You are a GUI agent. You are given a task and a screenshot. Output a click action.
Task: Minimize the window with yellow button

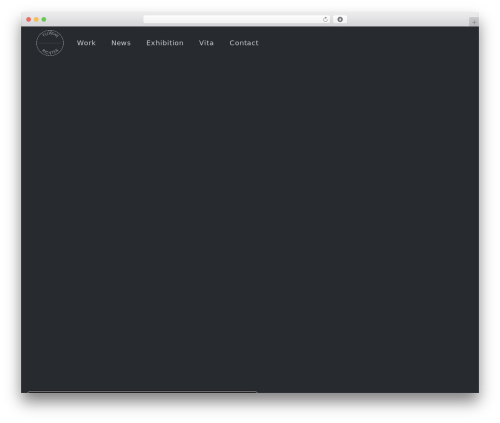[36, 19]
